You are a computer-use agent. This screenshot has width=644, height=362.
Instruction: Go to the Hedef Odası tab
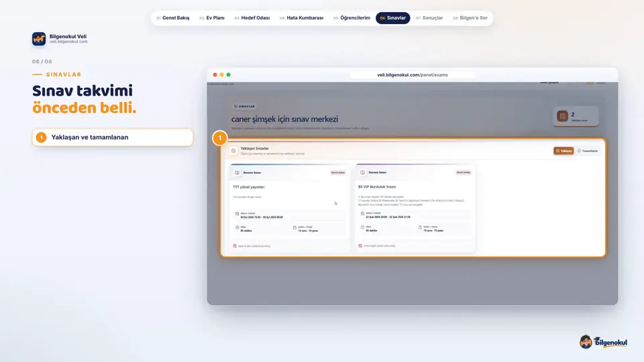pyautogui.click(x=252, y=18)
